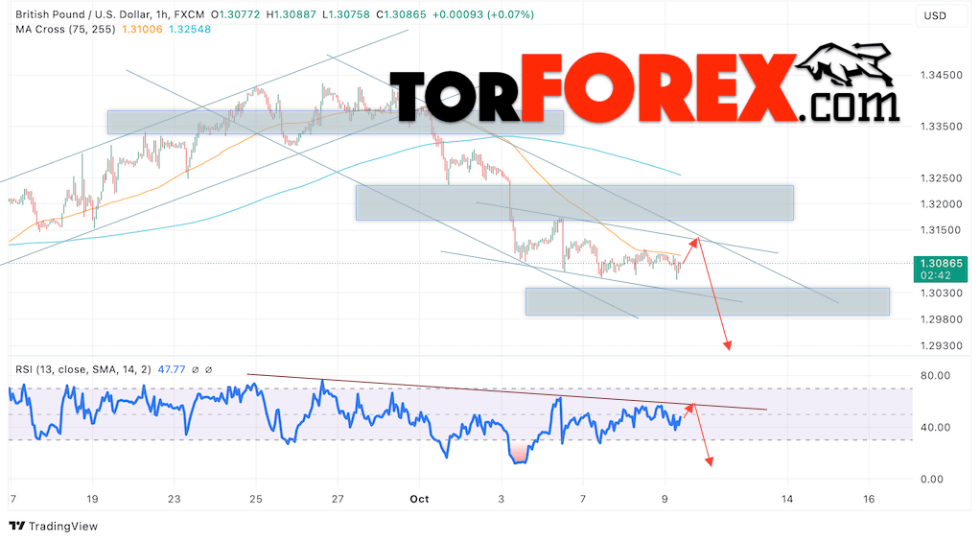This screenshot has height=541, width=980.
Task: Click price axis level 1.29800
Action: pos(942,319)
